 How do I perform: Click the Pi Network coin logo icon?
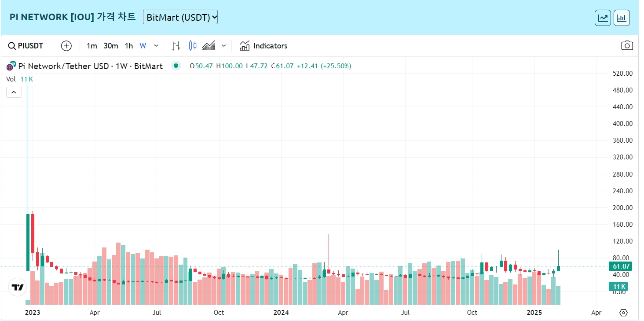coord(11,66)
